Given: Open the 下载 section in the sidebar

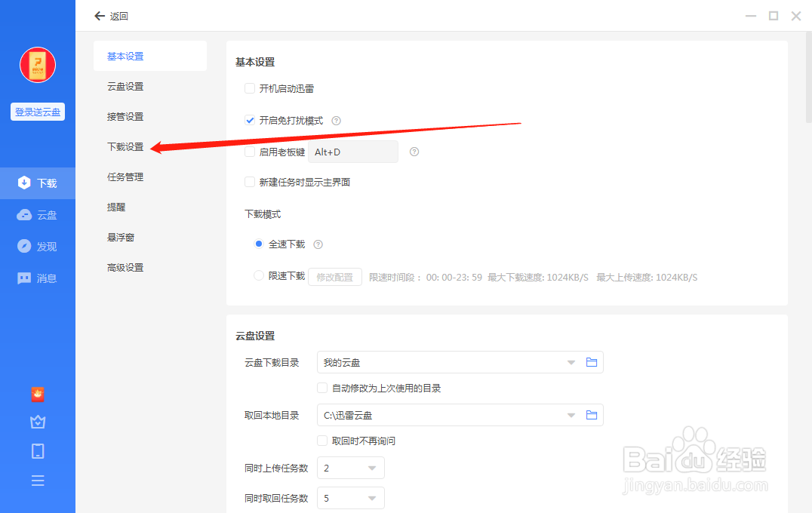Looking at the screenshot, I should [38, 183].
